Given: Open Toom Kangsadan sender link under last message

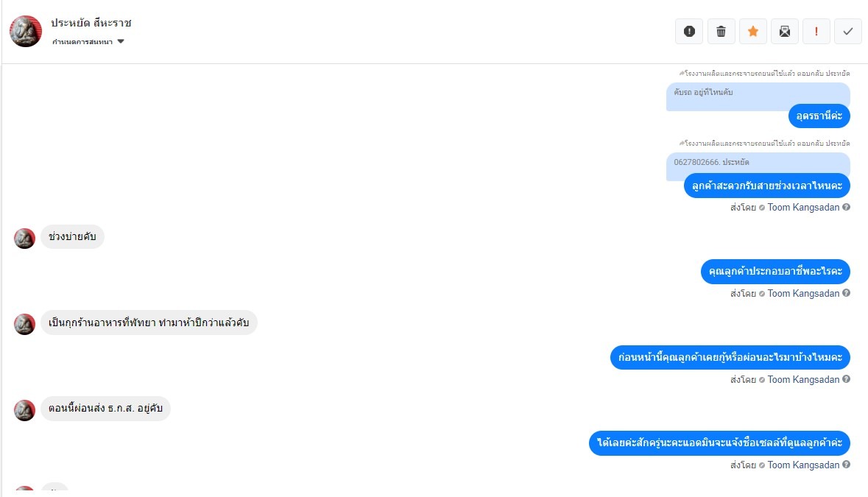Looking at the screenshot, I should tap(803, 465).
